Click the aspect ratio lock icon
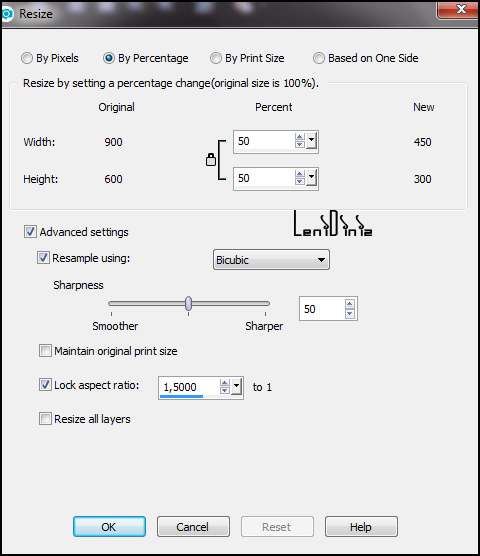Image resolution: width=480 pixels, height=556 pixels. click(211, 160)
